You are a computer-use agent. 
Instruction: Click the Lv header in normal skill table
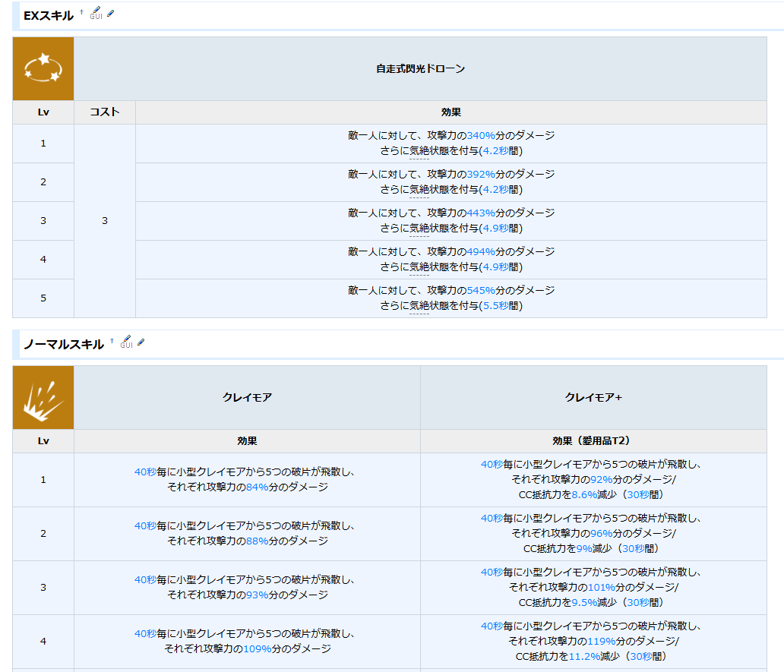[43, 441]
